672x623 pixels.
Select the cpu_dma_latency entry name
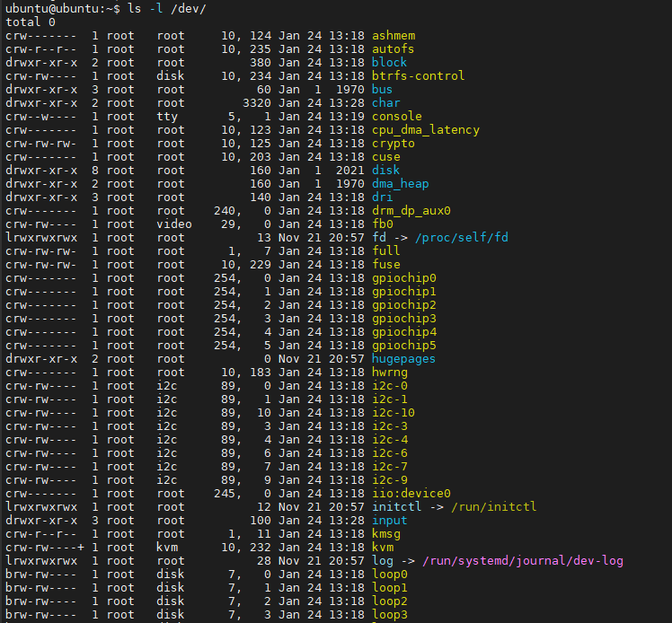point(426,129)
